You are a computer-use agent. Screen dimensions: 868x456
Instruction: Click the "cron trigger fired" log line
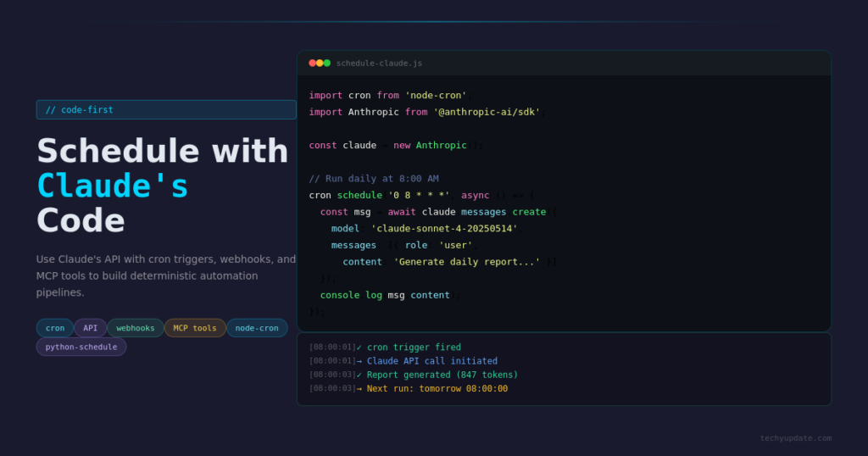point(385,347)
